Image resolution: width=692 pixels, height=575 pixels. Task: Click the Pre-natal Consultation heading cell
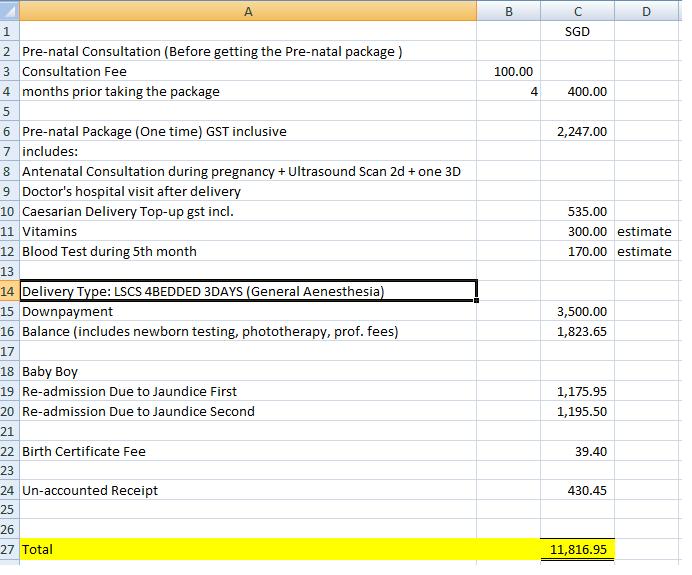tap(248, 51)
